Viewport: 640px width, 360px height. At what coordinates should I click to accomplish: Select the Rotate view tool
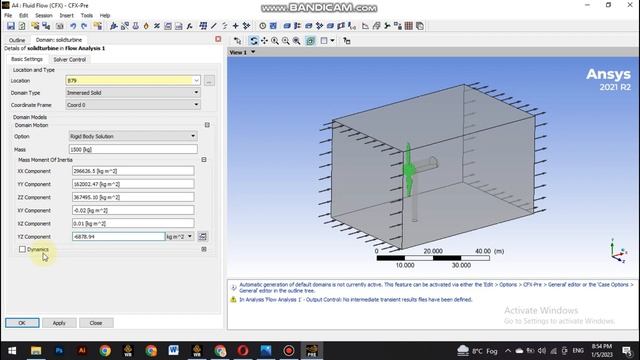[253, 41]
